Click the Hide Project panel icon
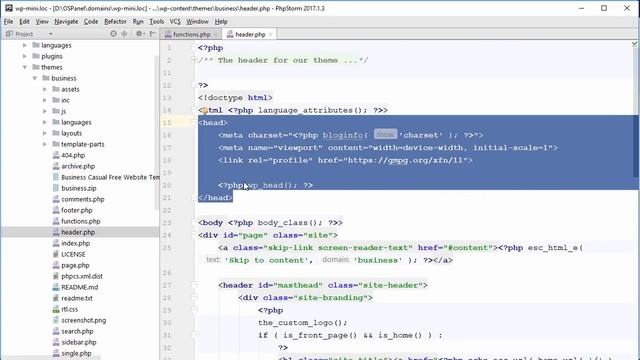 coord(153,34)
